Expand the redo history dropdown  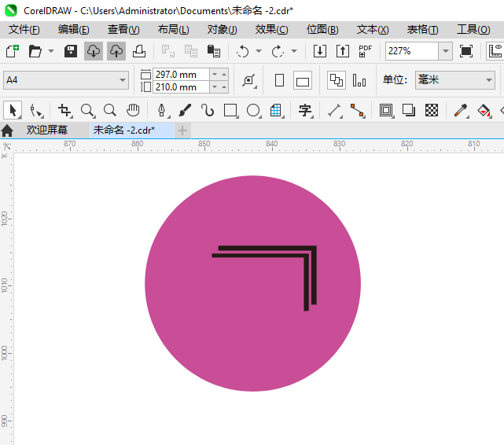(x=294, y=51)
